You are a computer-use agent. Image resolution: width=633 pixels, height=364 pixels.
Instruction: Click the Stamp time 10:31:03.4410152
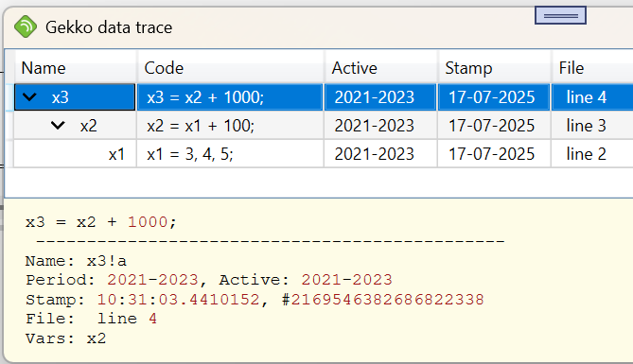pos(178,300)
